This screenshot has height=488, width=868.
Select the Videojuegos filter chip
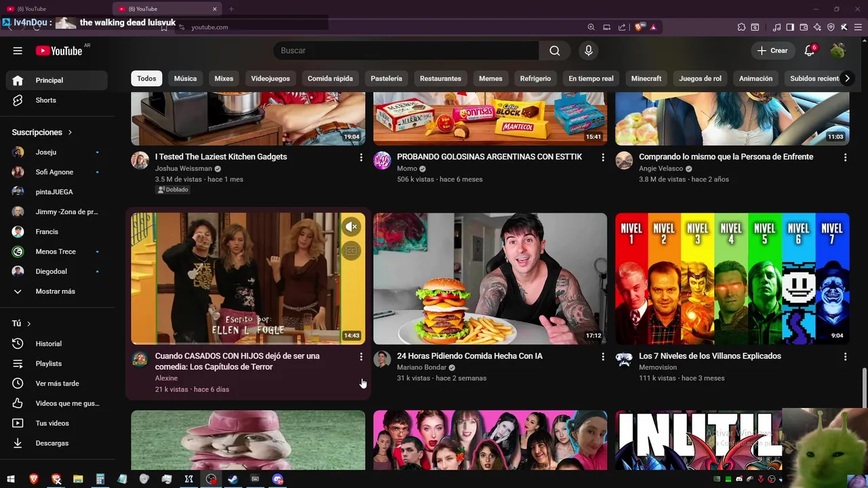coord(271,79)
